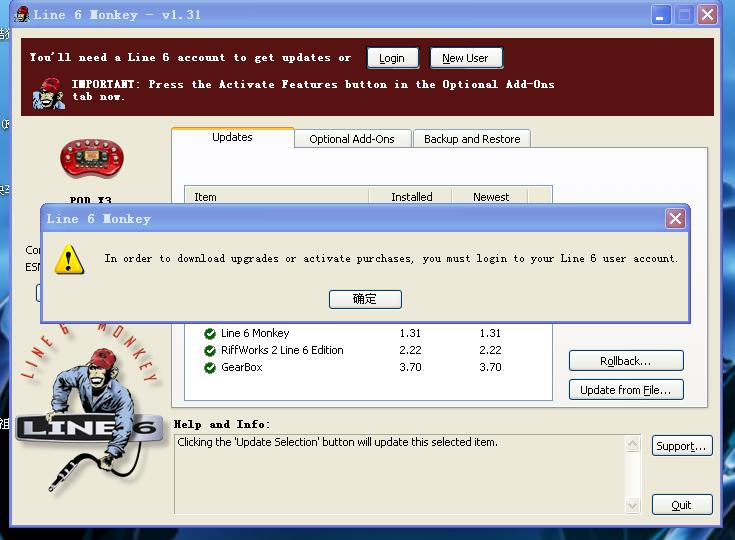Select the GearBox list row

pos(368,367)
